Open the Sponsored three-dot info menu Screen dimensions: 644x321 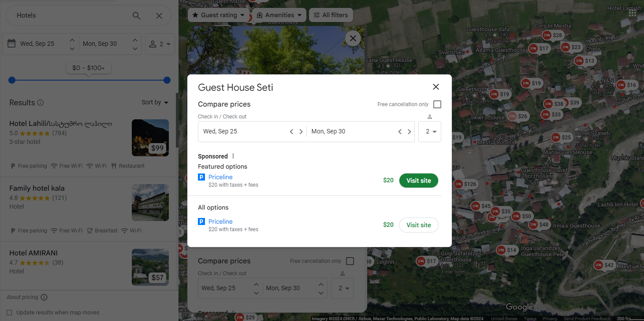(x=233, y=156)
